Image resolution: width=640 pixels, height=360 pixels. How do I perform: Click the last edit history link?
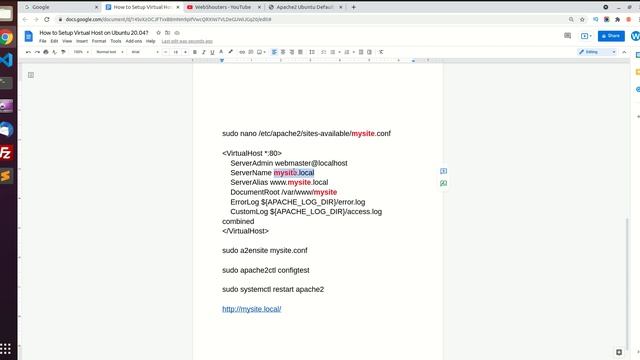tap(187, 41)
